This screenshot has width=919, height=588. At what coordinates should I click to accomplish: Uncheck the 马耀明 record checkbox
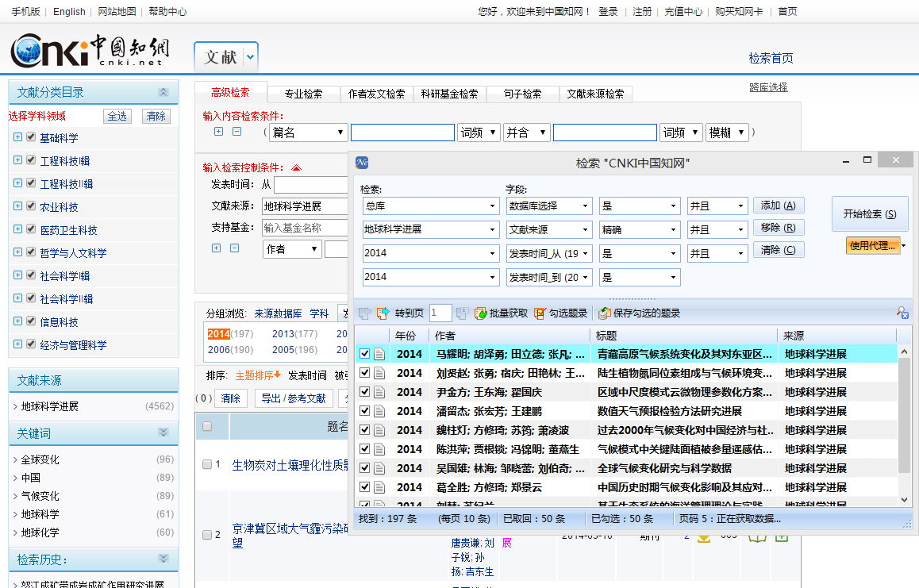(364, 354)
